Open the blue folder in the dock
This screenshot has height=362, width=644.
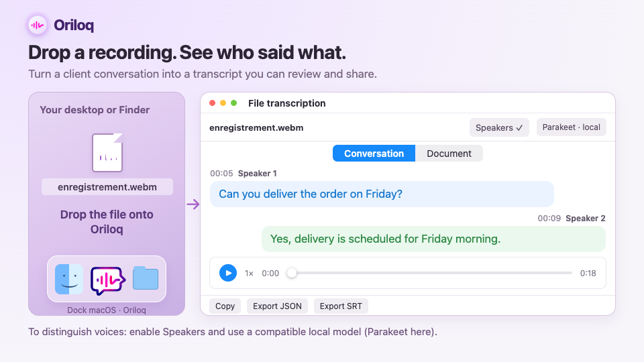pyautogui.click(x=146, y=278)
